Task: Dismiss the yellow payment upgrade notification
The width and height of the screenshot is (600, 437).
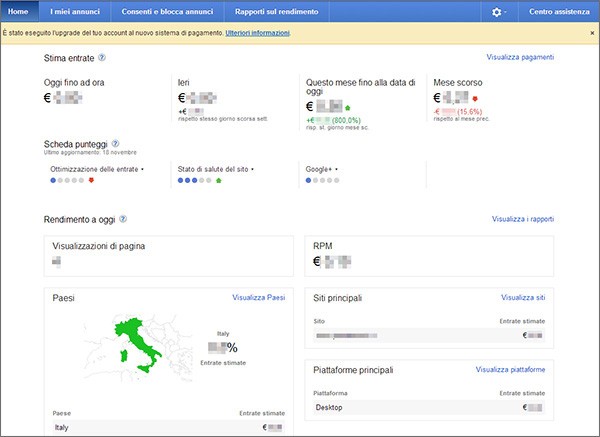Action: [591, 33]
